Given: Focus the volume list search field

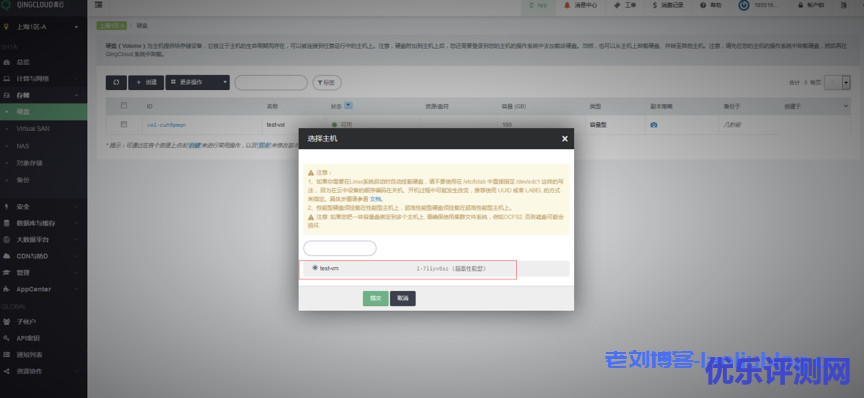Looking at the screenshot, I should 271,83.
